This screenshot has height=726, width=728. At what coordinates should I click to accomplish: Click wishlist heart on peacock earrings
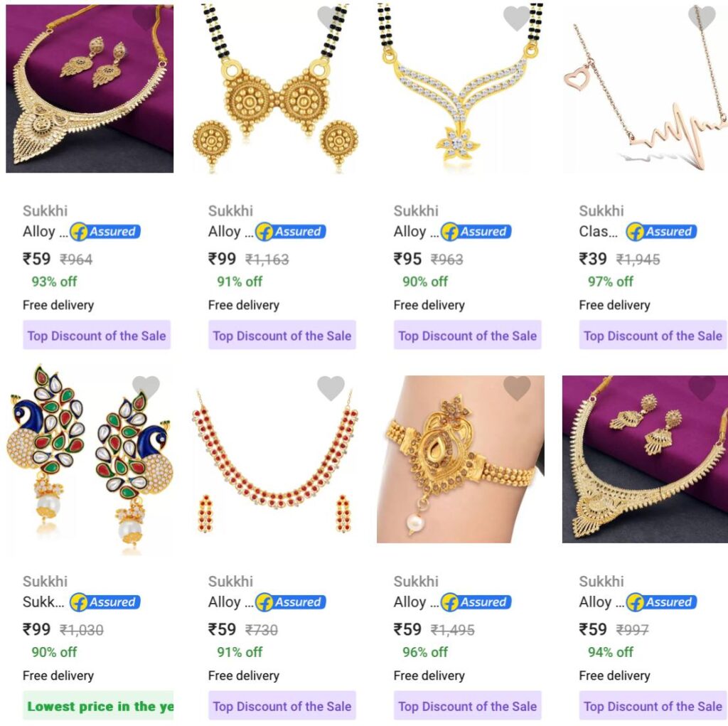pos(146,388)
